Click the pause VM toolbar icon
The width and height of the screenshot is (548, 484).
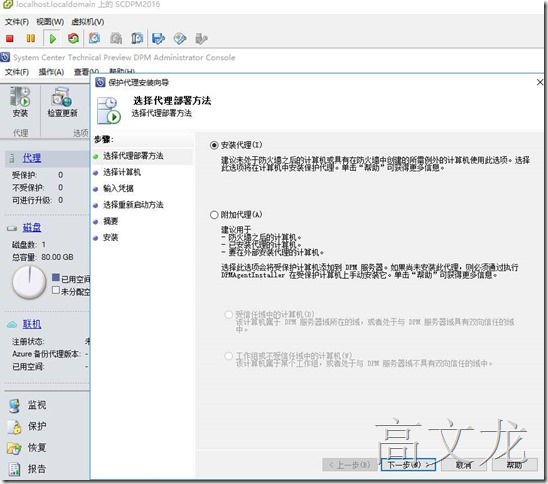[x=31, y=38]
